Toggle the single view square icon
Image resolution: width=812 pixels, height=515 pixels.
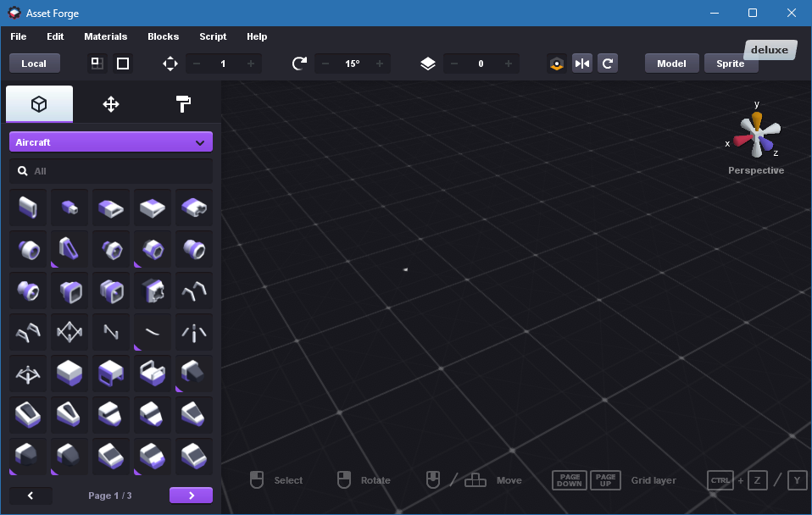(x=123, y=64)
